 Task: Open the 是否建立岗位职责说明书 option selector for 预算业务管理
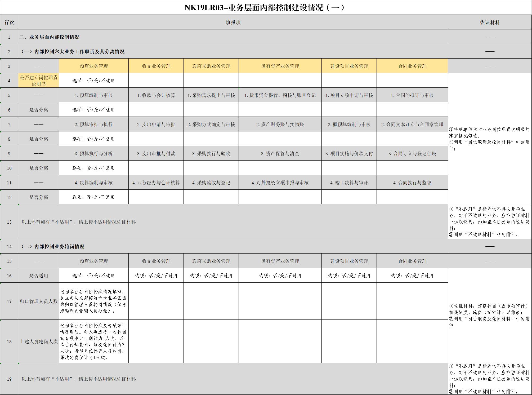pos(93,81)
